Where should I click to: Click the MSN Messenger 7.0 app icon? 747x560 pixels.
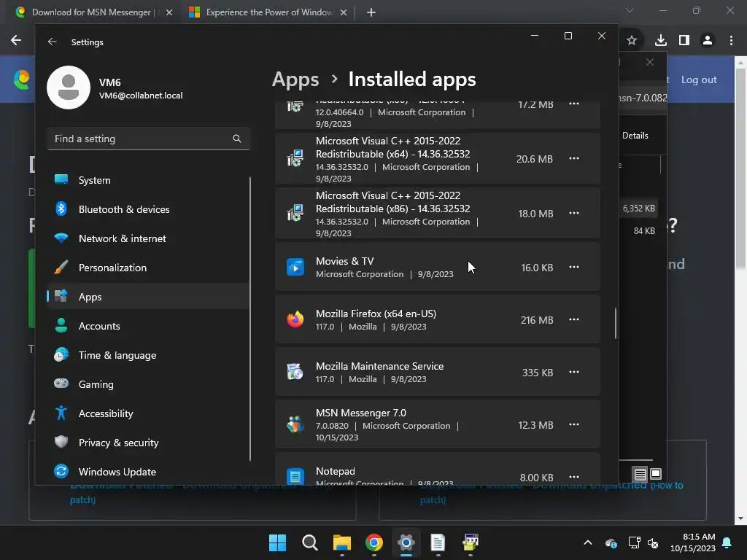[295, 424]
